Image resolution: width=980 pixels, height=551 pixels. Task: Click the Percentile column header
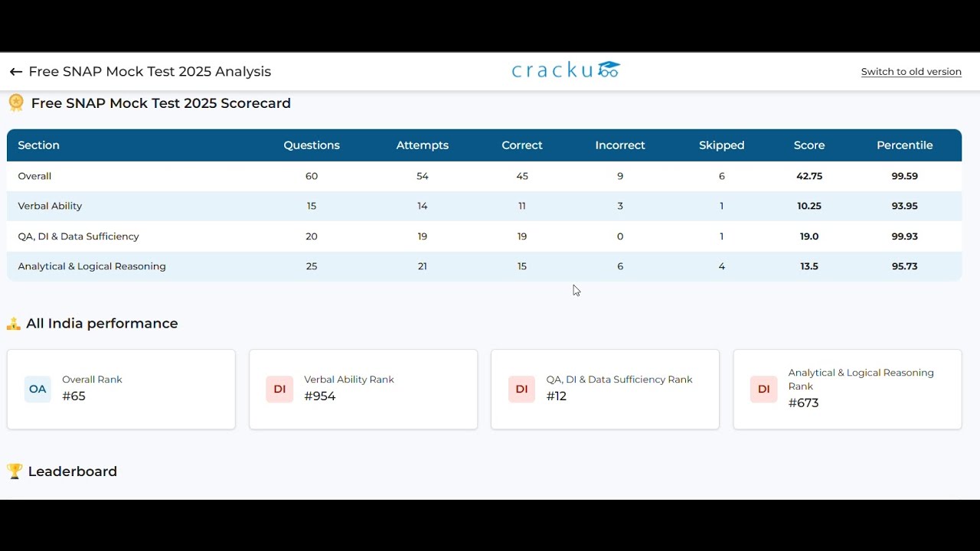point(905,145)
